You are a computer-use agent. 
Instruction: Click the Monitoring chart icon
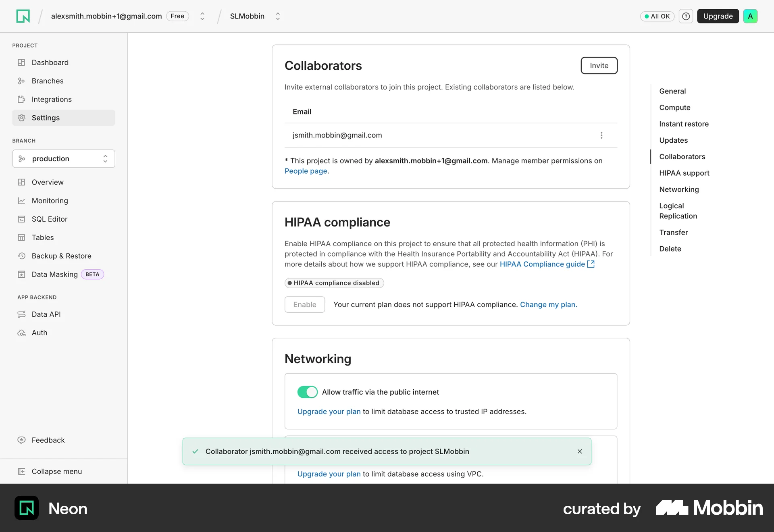click(x=21, y=201)
